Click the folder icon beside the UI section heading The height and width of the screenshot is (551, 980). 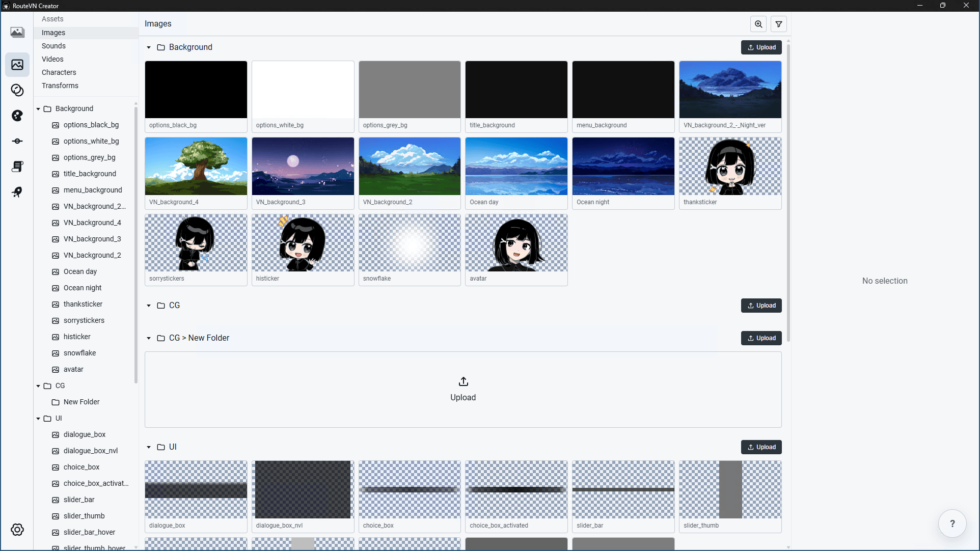pos(161,447)
